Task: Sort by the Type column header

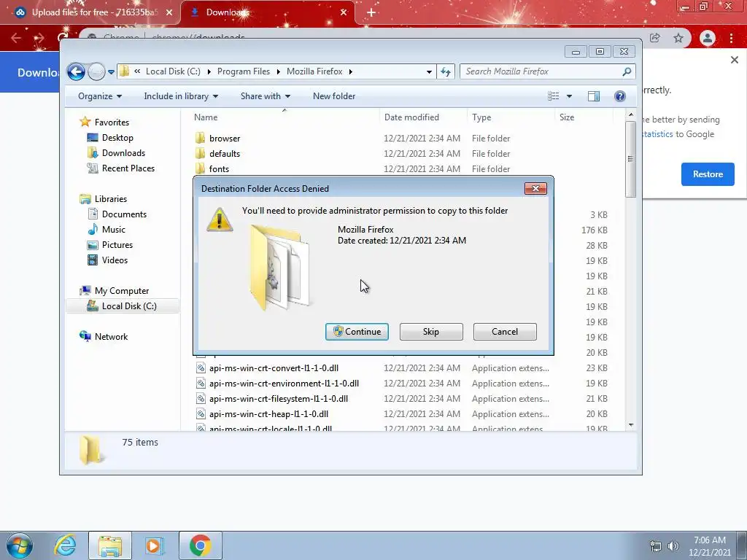Action: pyautogui.click(x=481, y=117)
